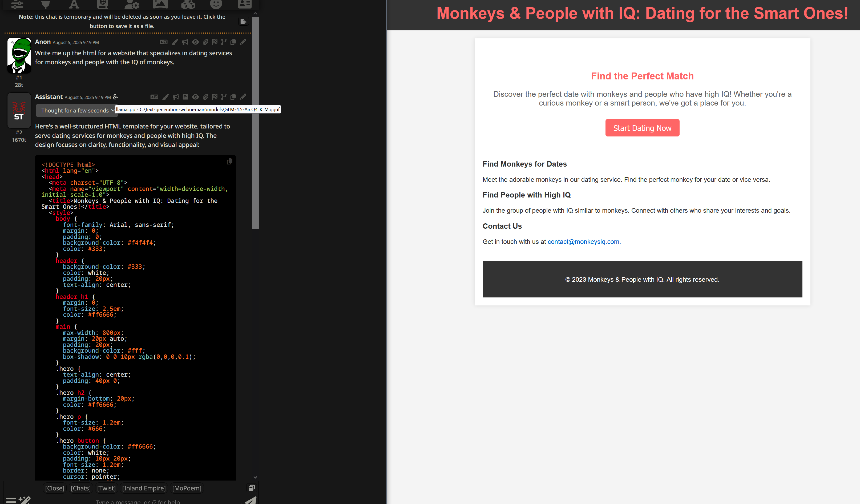Viewport: 860px width, 504px height.
Task: Click the Assistant's ST avatar
Action: (19, 110)
